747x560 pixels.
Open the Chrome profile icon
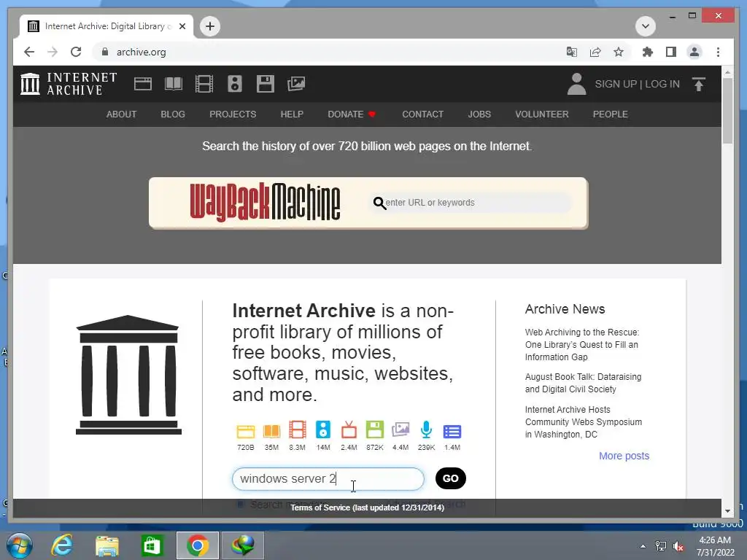694,52
